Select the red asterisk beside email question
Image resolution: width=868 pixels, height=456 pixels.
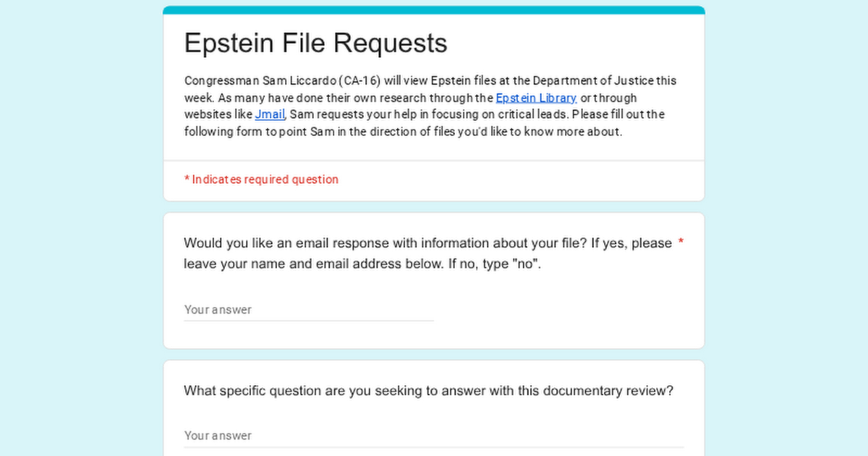click(681, 242)
